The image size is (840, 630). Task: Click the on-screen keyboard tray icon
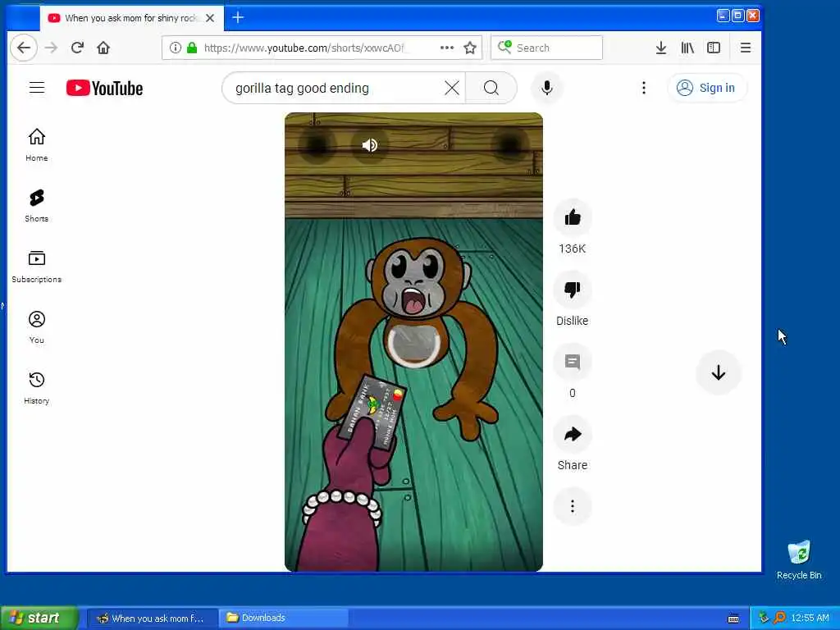tap(733, 619)
